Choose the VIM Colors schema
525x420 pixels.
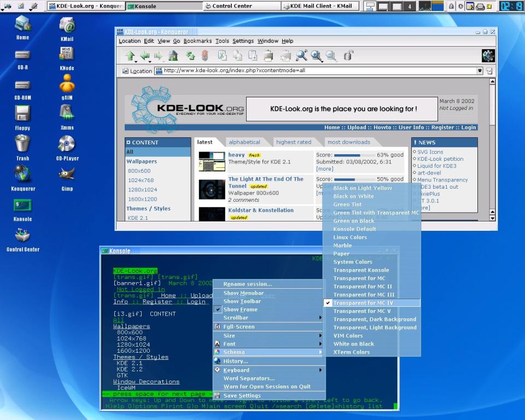tap(372, 336)
